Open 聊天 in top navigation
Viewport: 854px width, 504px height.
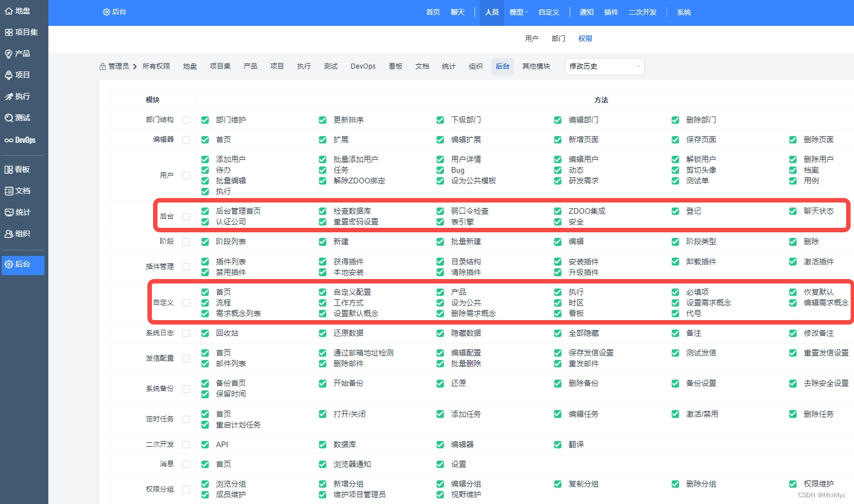(x=458, y=12)
